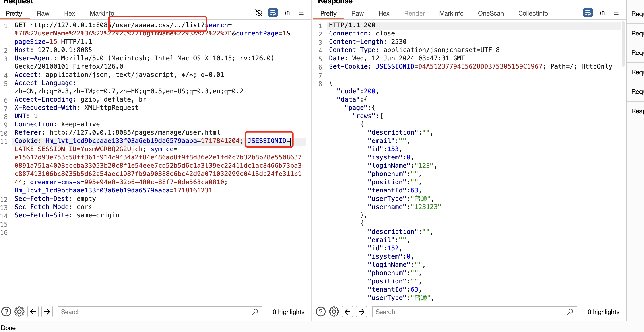The width and height of the screenshot is (644, 332).
Task: Click forward arrow in Response navigation
Action: coord(362,312)
